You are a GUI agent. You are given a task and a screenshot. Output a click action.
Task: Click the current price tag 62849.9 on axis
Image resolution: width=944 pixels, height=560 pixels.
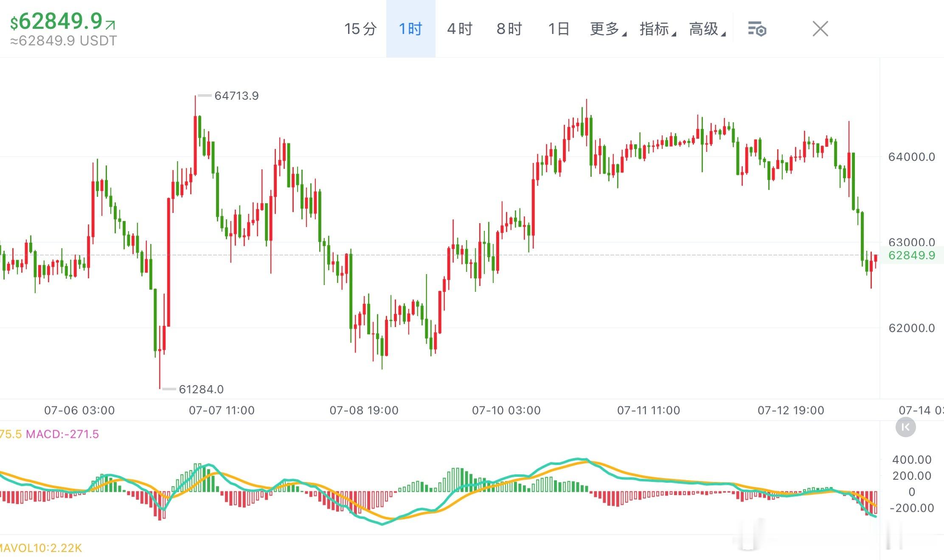pyautogui.click(x=912, y=255)
